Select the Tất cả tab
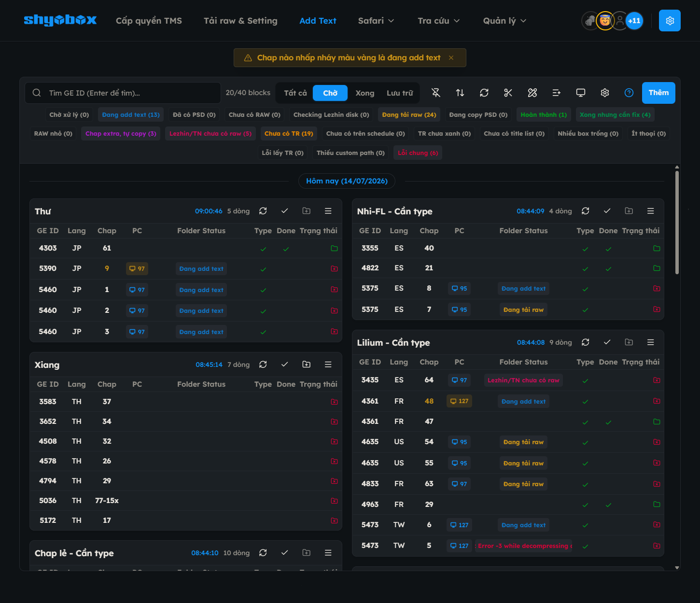The image size is (700, 603). [295, 93]
